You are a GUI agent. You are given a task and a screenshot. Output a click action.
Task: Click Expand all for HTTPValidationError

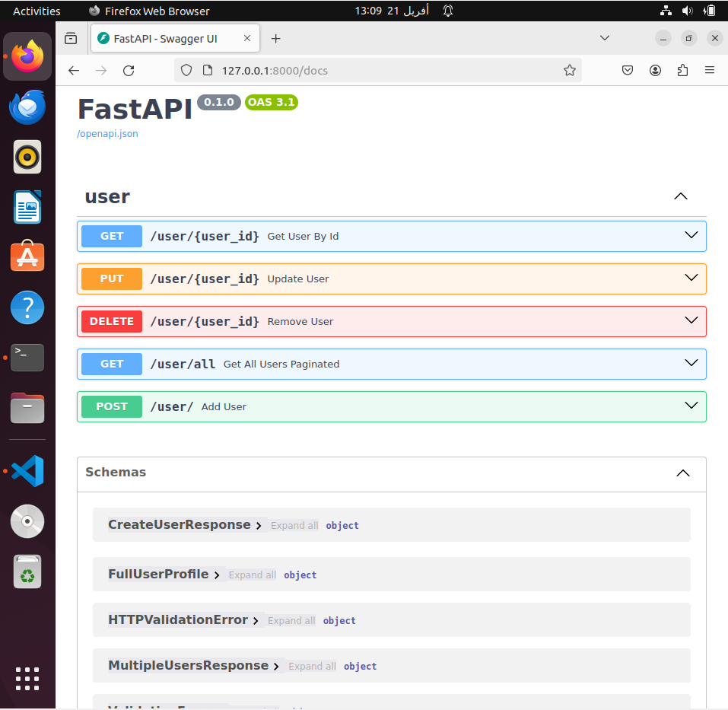291,621
